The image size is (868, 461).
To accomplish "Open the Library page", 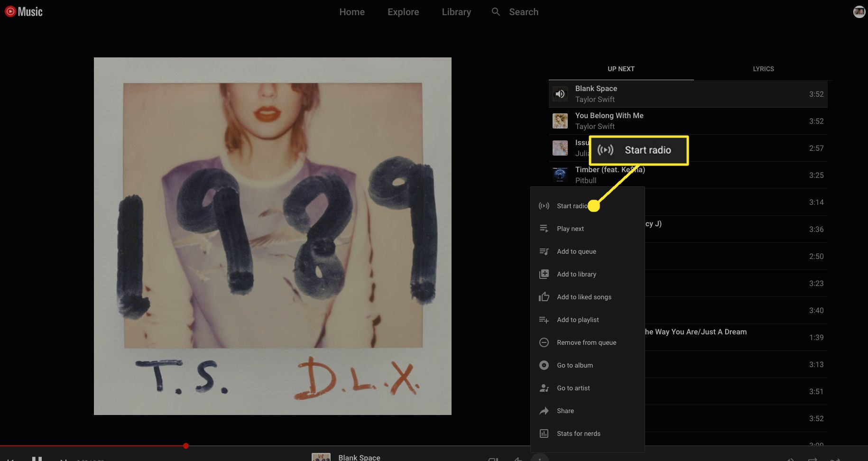I will tap(456, 12).
